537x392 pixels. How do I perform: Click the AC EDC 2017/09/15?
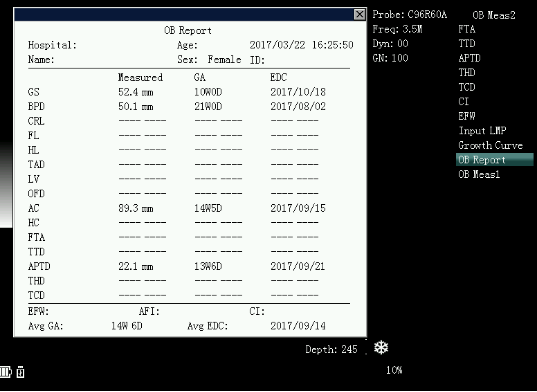click(x=298, y=208)
